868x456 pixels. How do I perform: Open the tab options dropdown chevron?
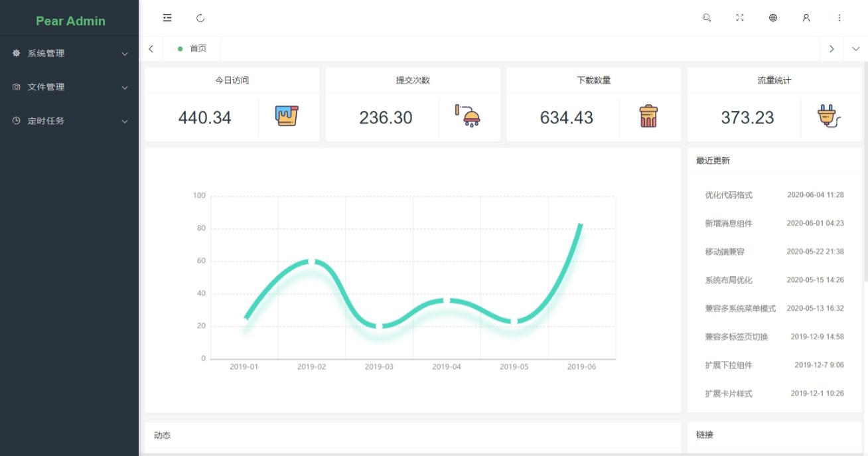pyautogui.click(x=855, y=48)
